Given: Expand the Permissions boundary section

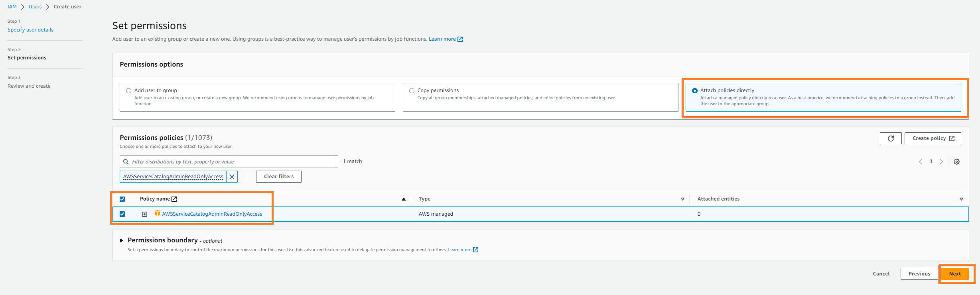Looking at the screenshot, I should pos(122,240).
